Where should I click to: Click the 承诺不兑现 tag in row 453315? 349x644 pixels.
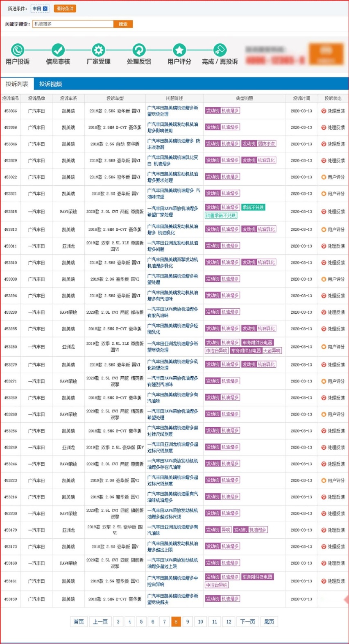click(x=253, y=207)
